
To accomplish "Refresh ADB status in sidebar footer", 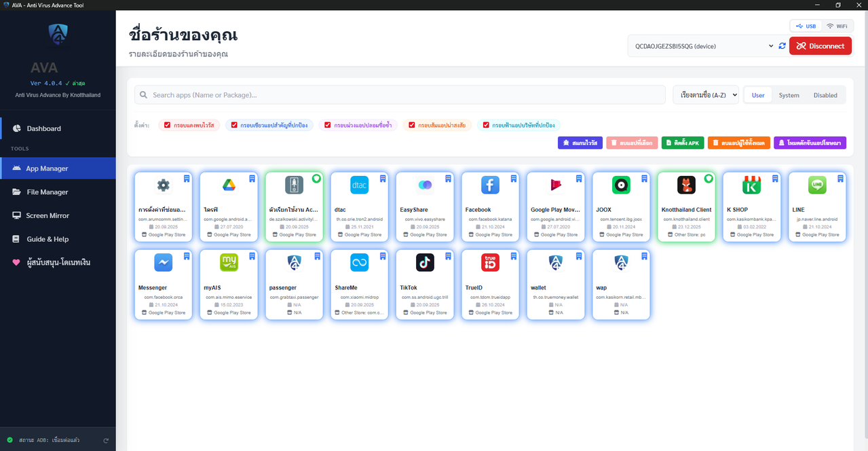I will (106, 440).
